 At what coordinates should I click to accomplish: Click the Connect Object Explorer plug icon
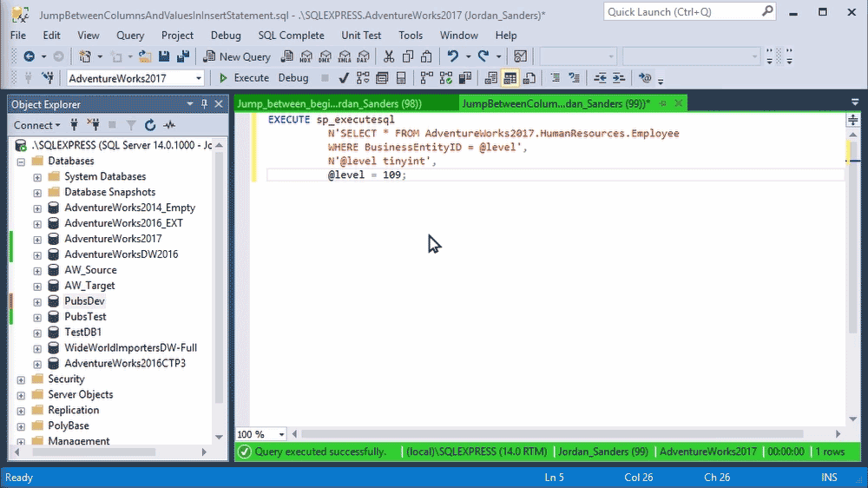(x=74, y=125)
